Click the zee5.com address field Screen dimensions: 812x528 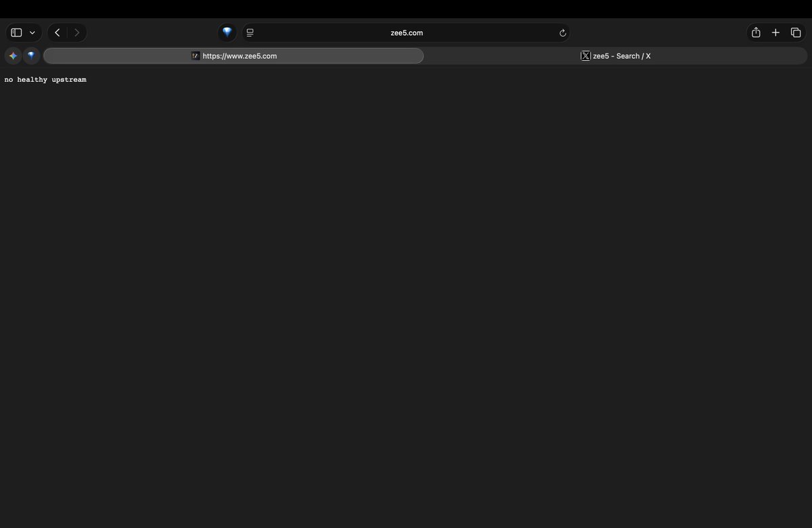(407, 32)
